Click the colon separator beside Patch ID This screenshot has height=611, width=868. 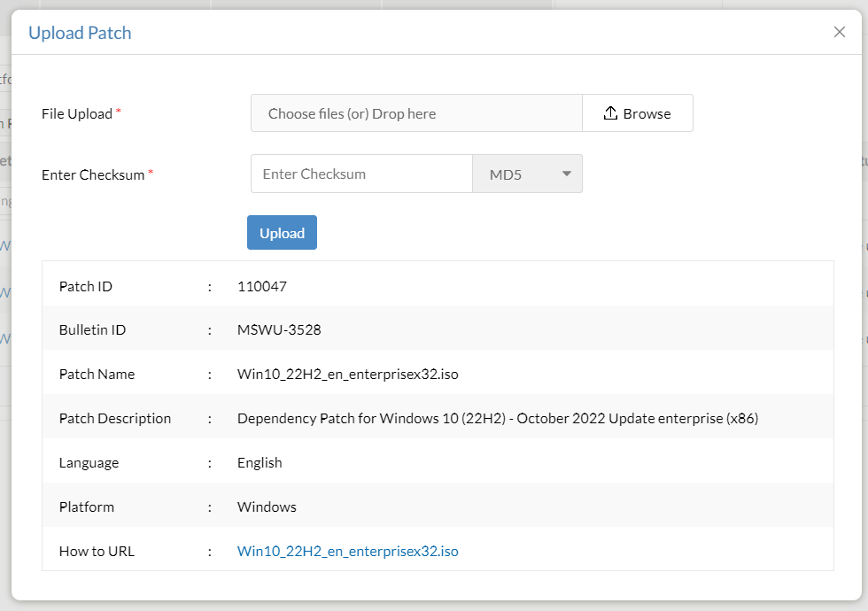click(209, 286)
